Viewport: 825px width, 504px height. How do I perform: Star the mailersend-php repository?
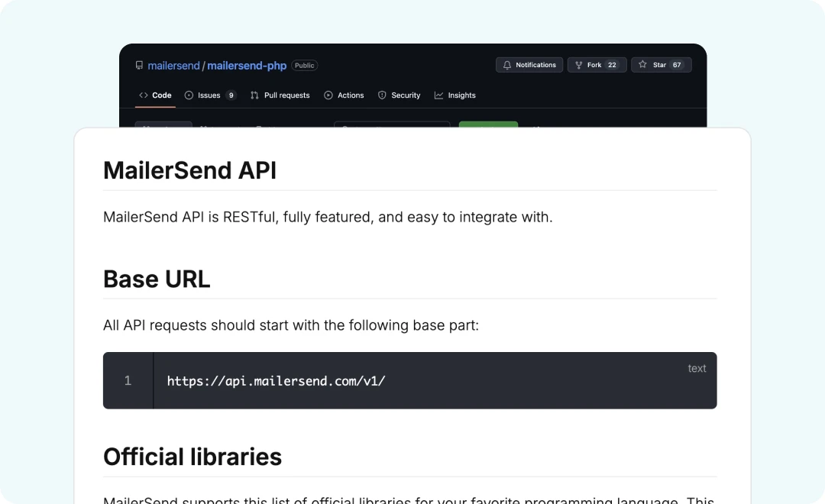662,65
